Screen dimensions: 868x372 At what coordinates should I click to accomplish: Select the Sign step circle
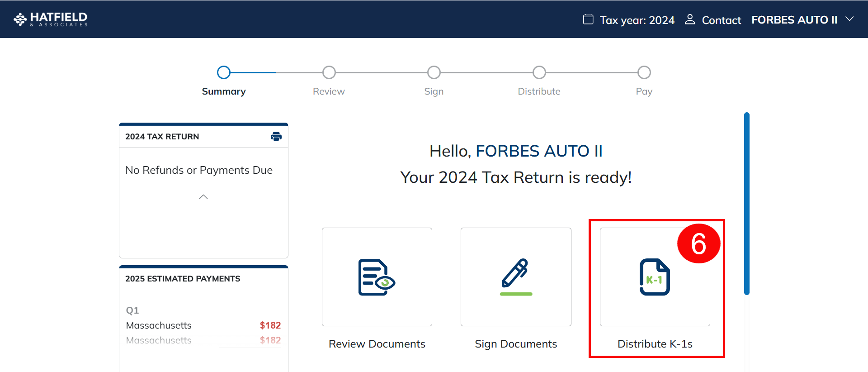click(x=434, y=72)
